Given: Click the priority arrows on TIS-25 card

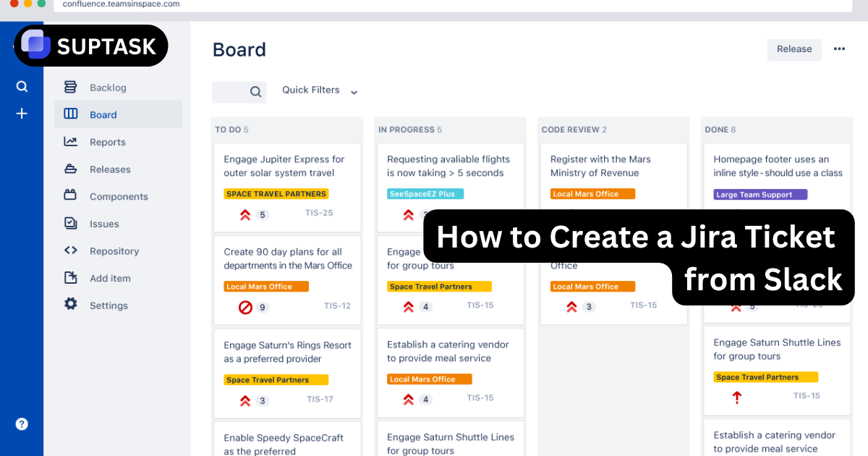Looking at the screenshot, I should click(x=244, y=214).
